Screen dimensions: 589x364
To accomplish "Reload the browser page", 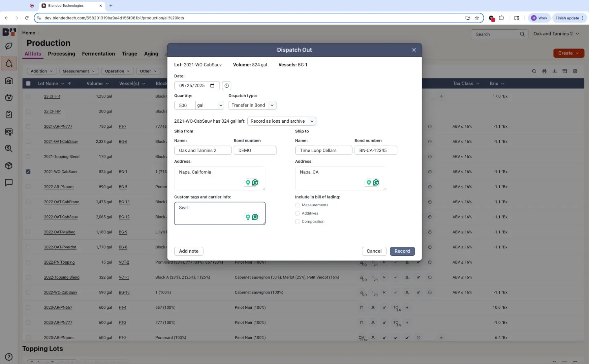I will (27, 18).
